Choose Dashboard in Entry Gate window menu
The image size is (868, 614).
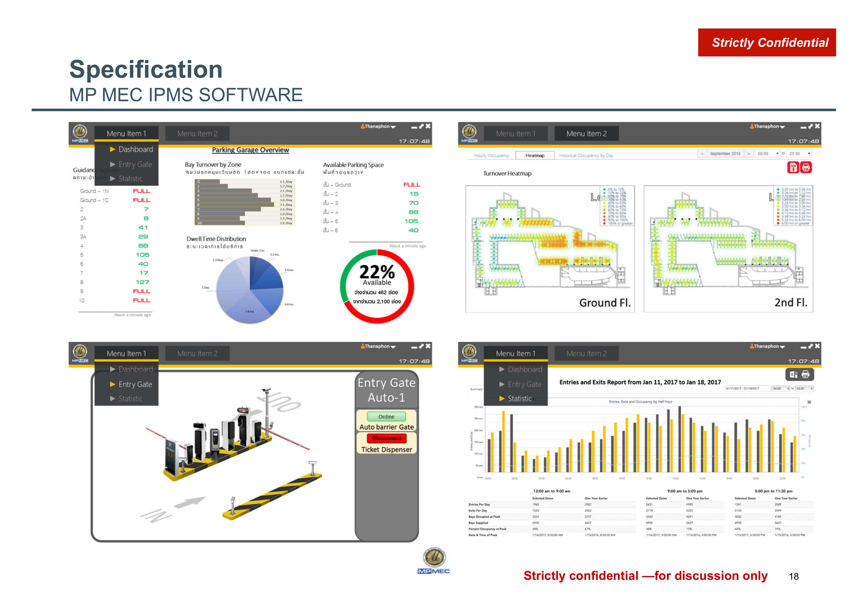131,369
